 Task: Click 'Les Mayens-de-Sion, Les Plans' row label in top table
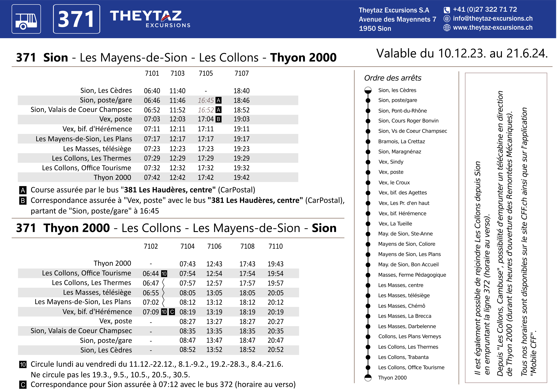pos(84,139)
